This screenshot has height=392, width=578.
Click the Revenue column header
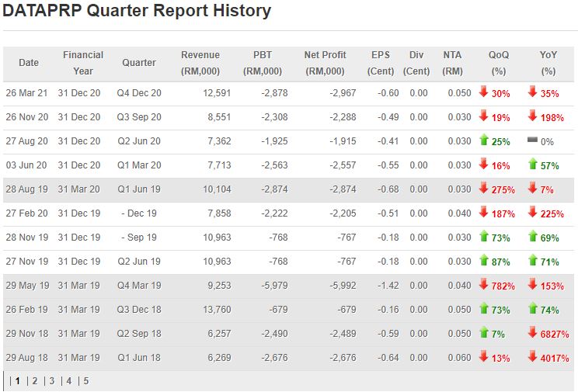[200, 63]
